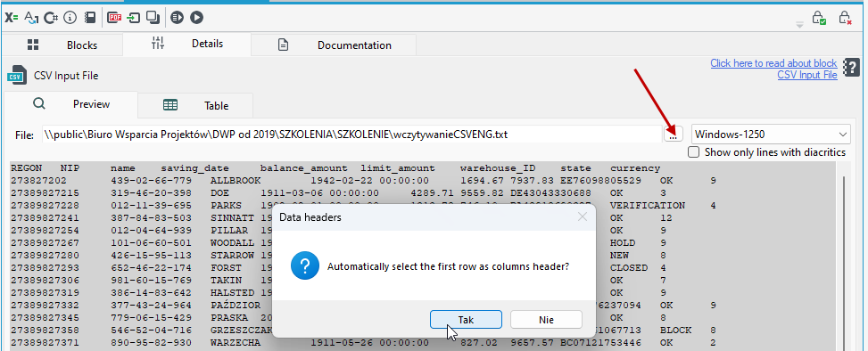Image resolution: width=868 pixels, height=351 pixels.
Task: Click the black notebook icon in toolbar
Action: click(90, 18)
